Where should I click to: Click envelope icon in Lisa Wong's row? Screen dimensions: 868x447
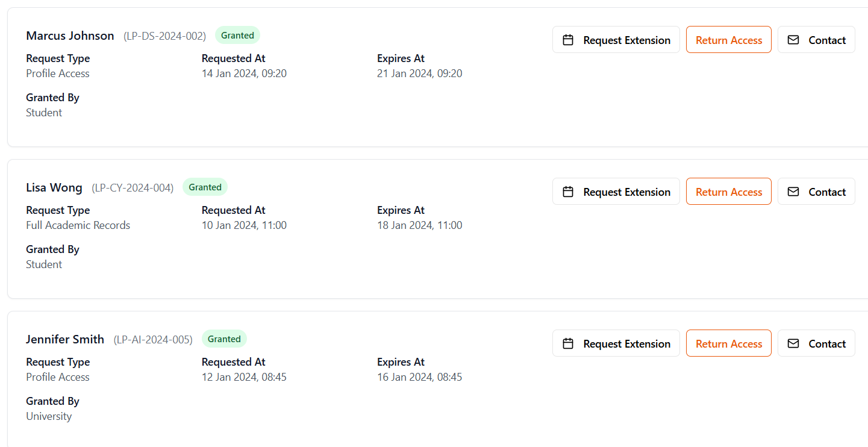click(x=793, y=192)
